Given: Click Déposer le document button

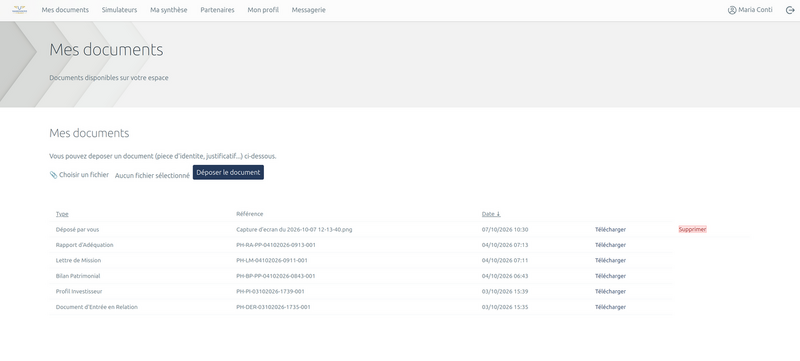Looking at the screenshot, I should point(228,172).
